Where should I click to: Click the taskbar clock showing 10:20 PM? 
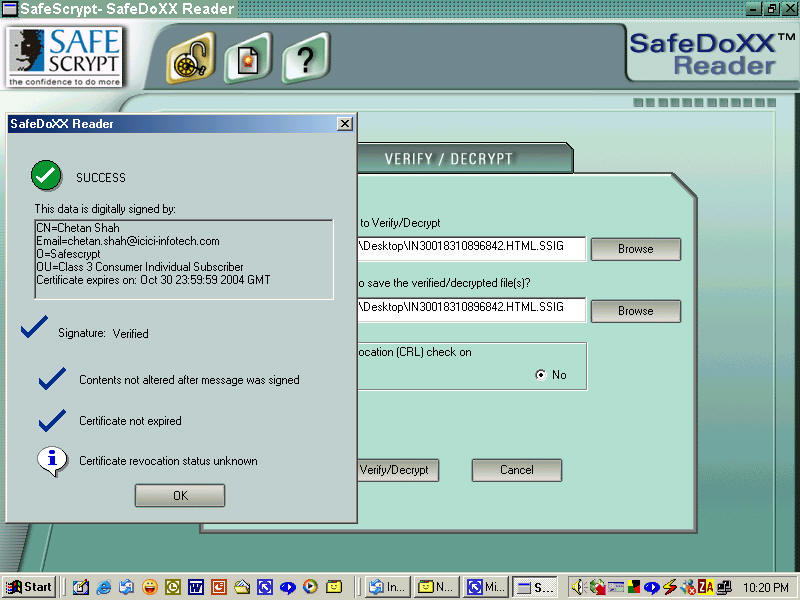[765, 588]
